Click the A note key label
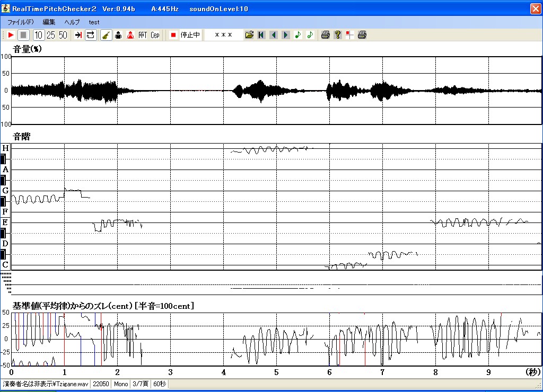543x392 pixels. pyautogui.click(x=5, y=170)
